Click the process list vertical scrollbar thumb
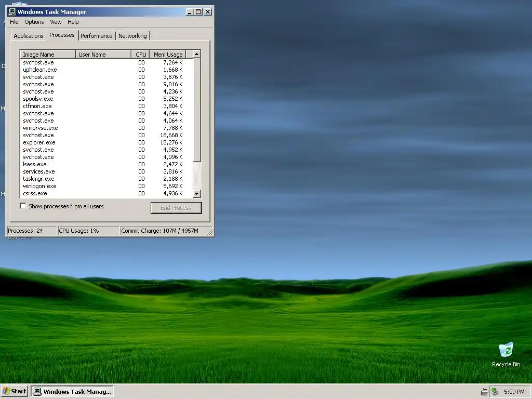The image size is (532, 399). pos(197,110)
